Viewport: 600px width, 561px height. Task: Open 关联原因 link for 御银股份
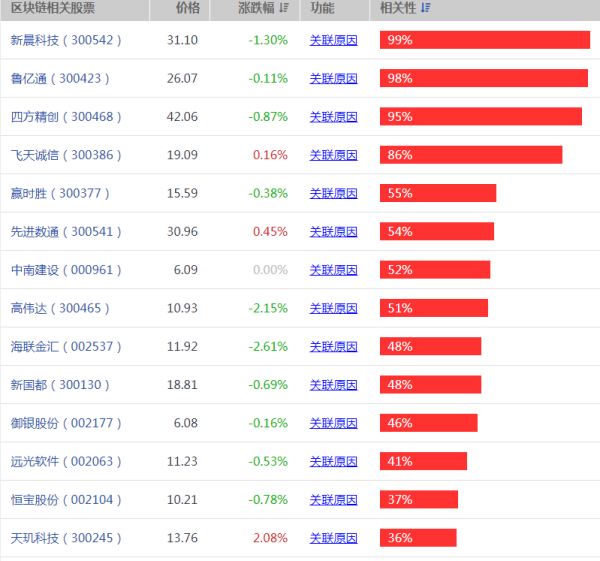coord(333,423)
